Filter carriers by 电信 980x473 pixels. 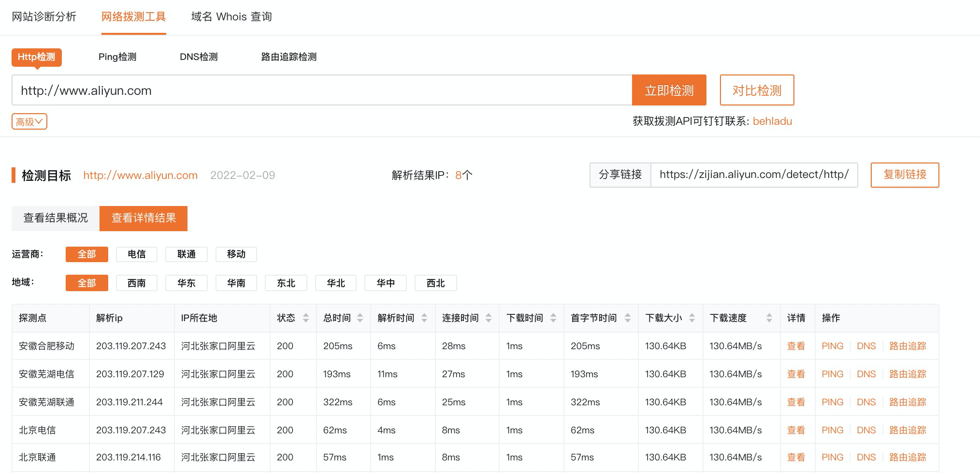coord(137,254)
